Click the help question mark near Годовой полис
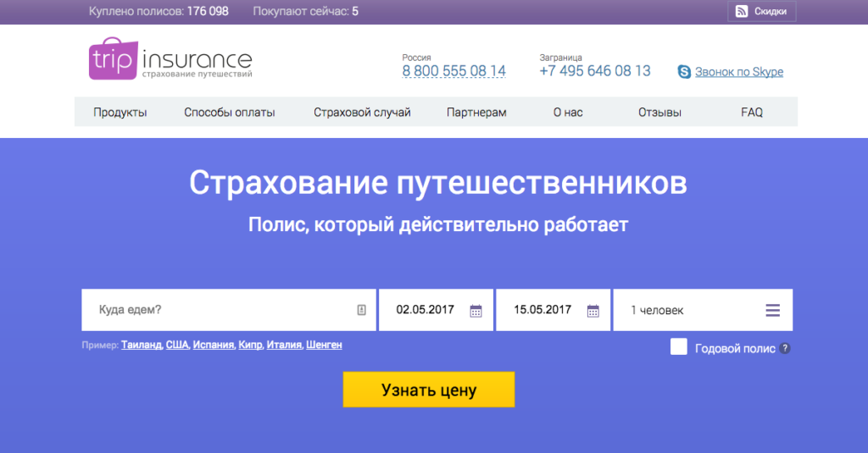 tap(785, 348)
